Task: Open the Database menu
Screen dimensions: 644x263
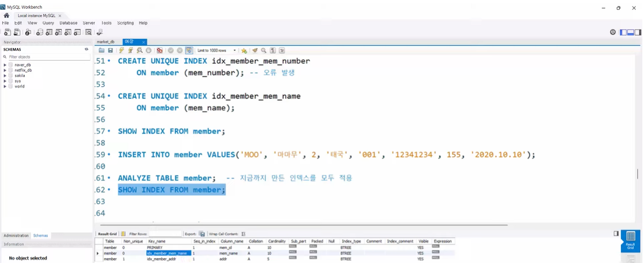Action: click(68, 23)
